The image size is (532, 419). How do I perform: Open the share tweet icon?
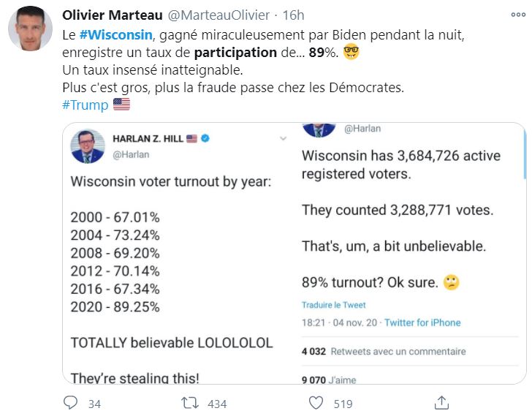pos(441,403)
